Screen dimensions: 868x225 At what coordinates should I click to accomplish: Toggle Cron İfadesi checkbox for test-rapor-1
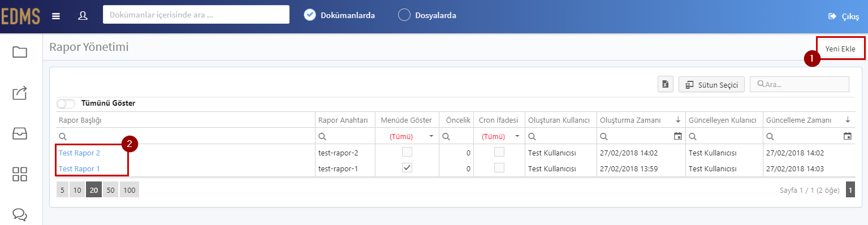[x=499, y=168]
